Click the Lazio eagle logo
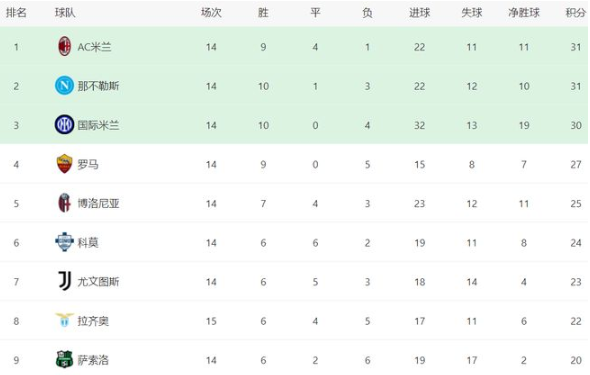This screenshot has height=375, width=590. 64,320
